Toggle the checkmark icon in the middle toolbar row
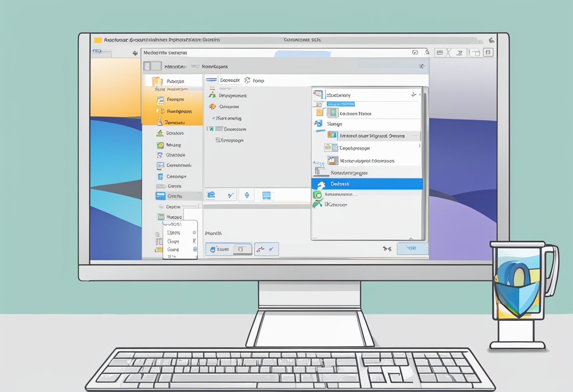 click(230, 195)
